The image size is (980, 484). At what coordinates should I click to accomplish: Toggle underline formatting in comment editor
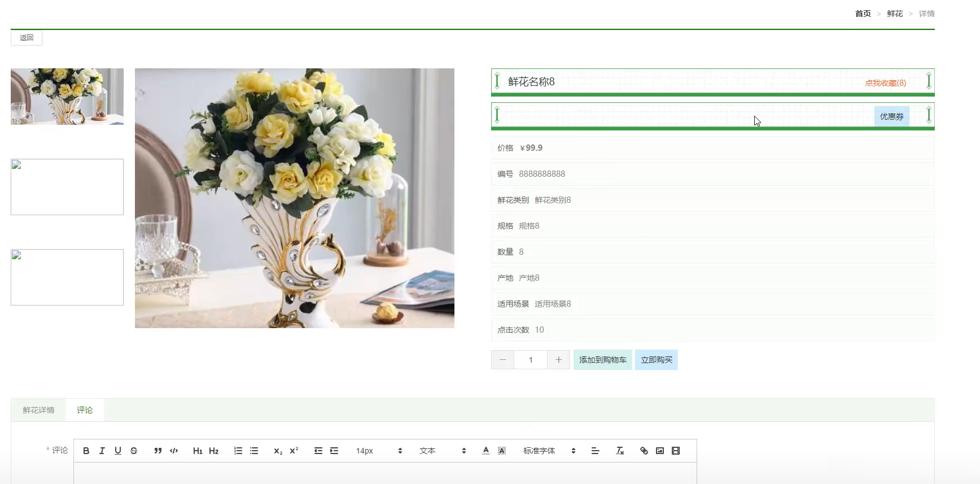(117, 451)
